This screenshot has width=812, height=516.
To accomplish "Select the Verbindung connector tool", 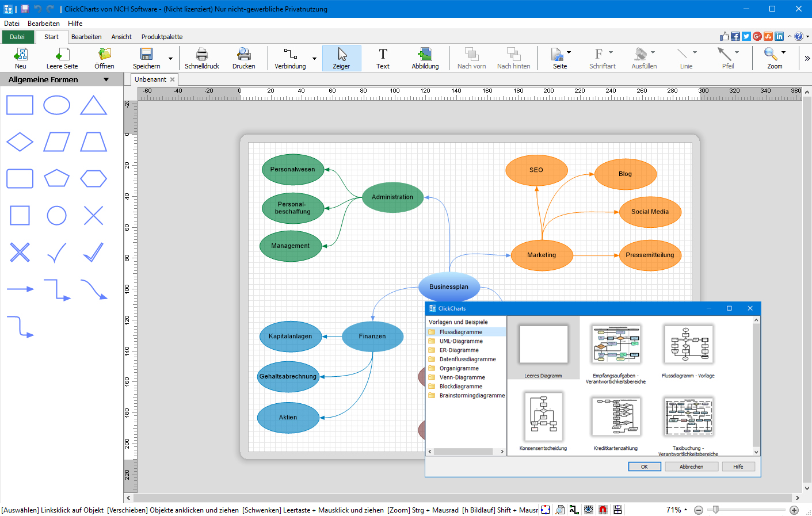I will pyautogui.click(x=291, y=59).
